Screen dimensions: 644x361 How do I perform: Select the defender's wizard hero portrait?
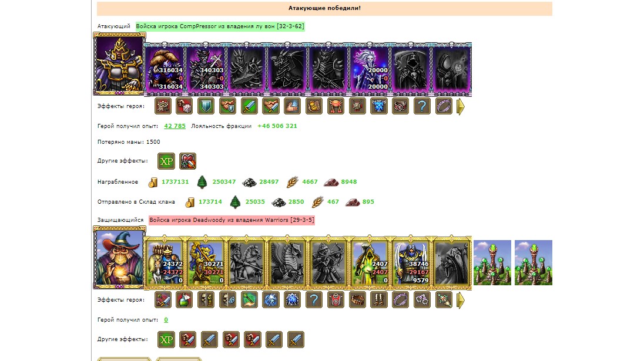pyautogui.click(x=119, y=258)
